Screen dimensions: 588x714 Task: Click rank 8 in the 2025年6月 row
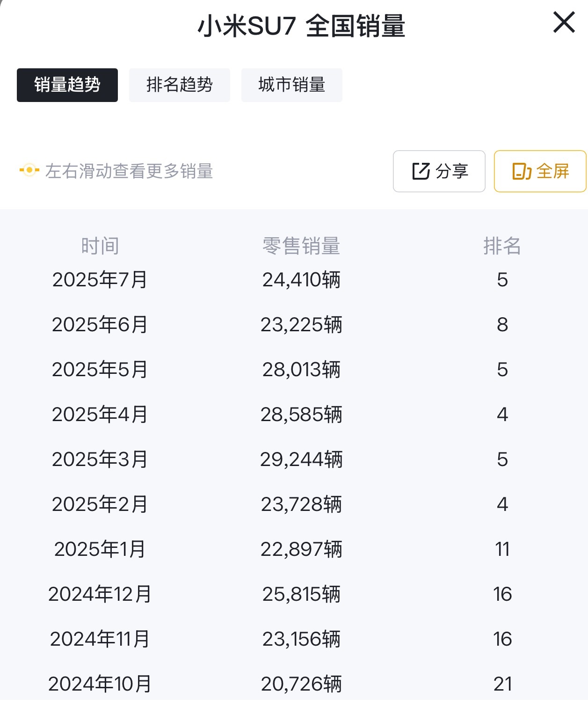502,325
